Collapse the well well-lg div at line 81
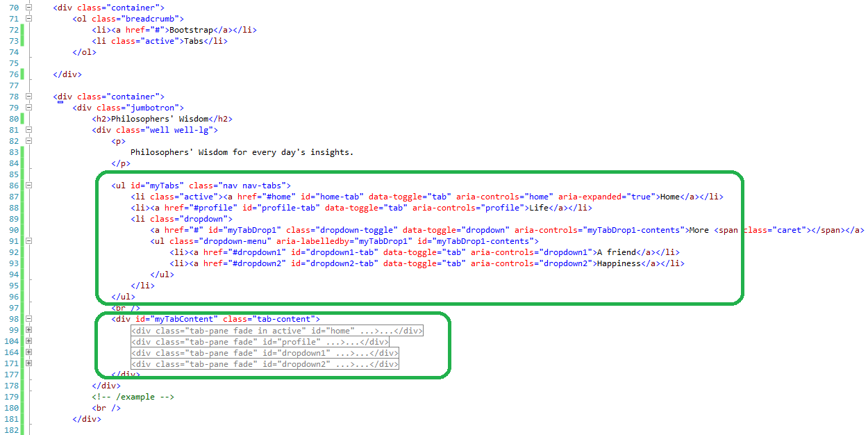Viewport: 868px width, 435px height. [x=28, y=129]
